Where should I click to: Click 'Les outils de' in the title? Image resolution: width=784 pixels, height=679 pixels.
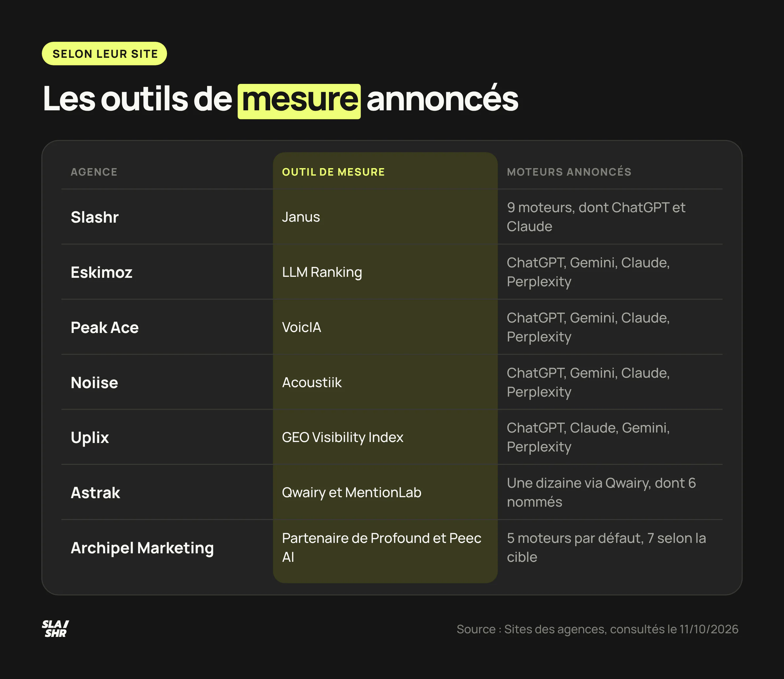pos(137,99)
